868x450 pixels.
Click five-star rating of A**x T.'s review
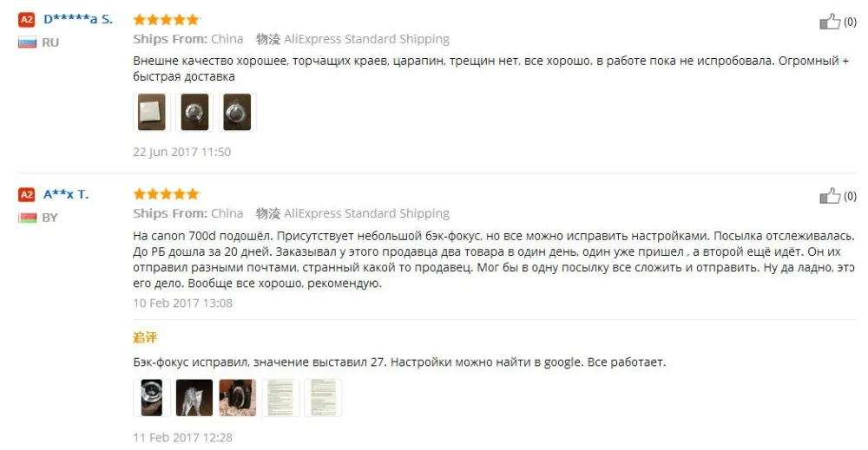166,194
